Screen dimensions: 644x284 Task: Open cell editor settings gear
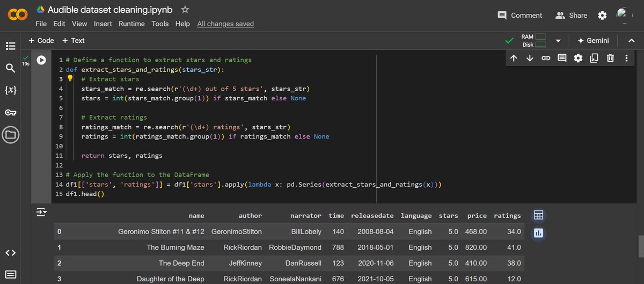[578, 58]
